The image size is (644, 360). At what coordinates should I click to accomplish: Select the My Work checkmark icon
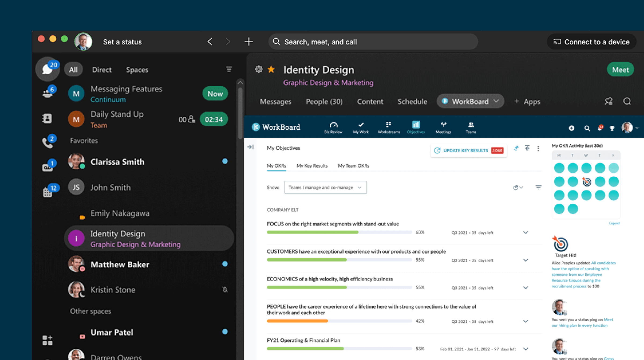click(361, 126)
